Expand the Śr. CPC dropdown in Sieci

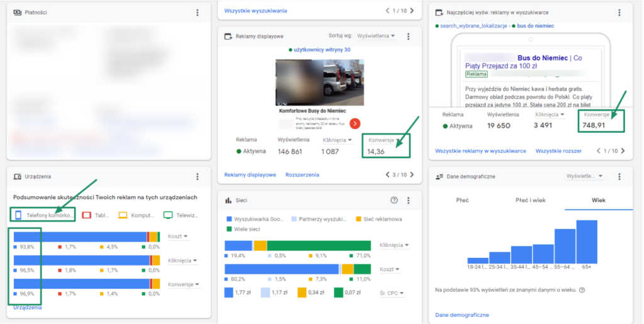click(x=392, y=293)
